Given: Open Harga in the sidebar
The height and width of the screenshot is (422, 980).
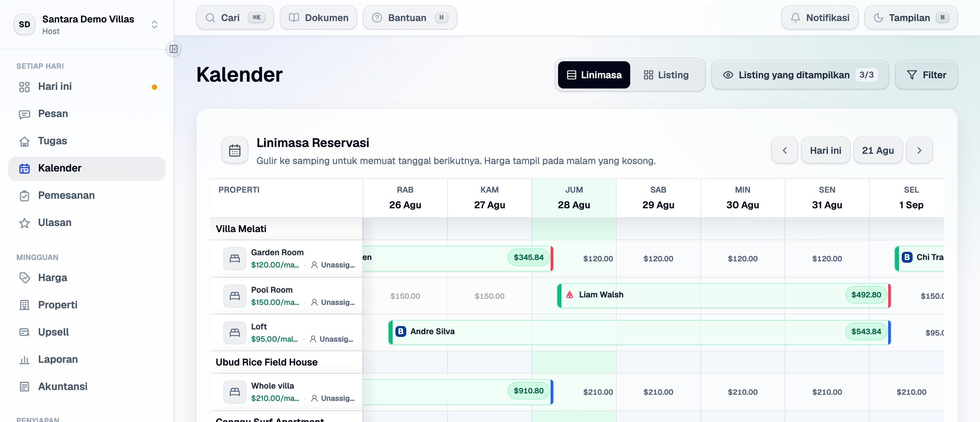Looking at the screenshot, I should tap(87, 278).
